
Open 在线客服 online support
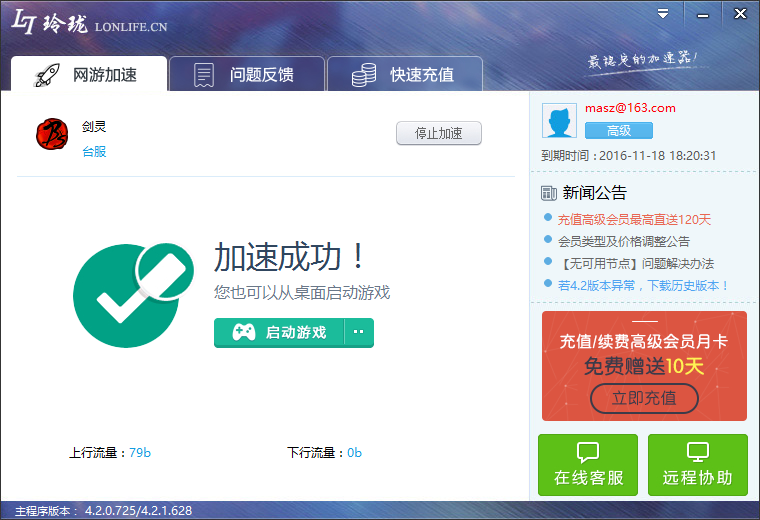[x=588, y=465]
